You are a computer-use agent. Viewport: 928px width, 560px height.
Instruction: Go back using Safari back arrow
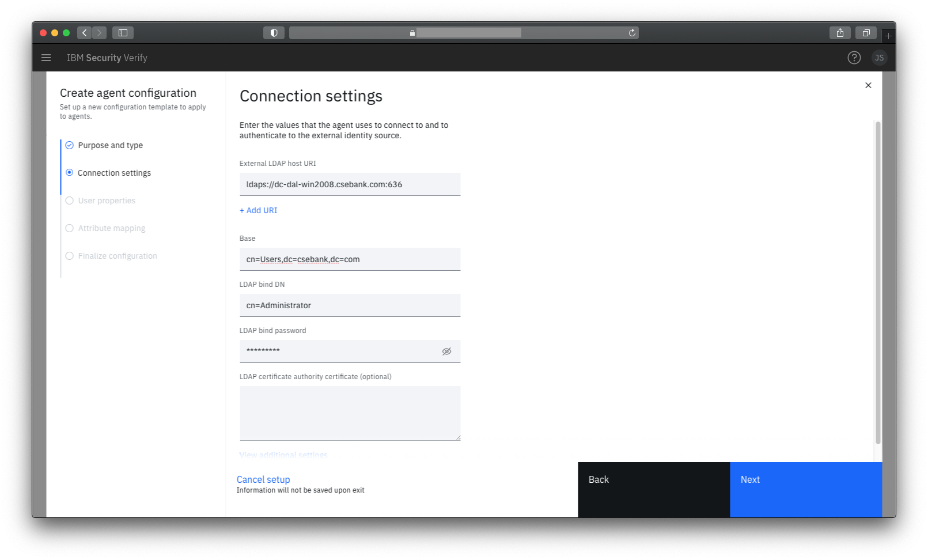85,33
